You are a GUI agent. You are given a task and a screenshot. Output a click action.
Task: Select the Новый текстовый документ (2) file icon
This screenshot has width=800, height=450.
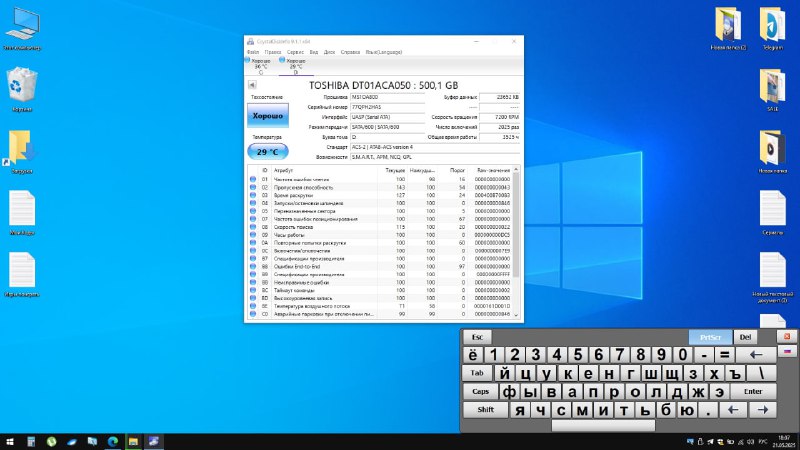tap(772, 278)
